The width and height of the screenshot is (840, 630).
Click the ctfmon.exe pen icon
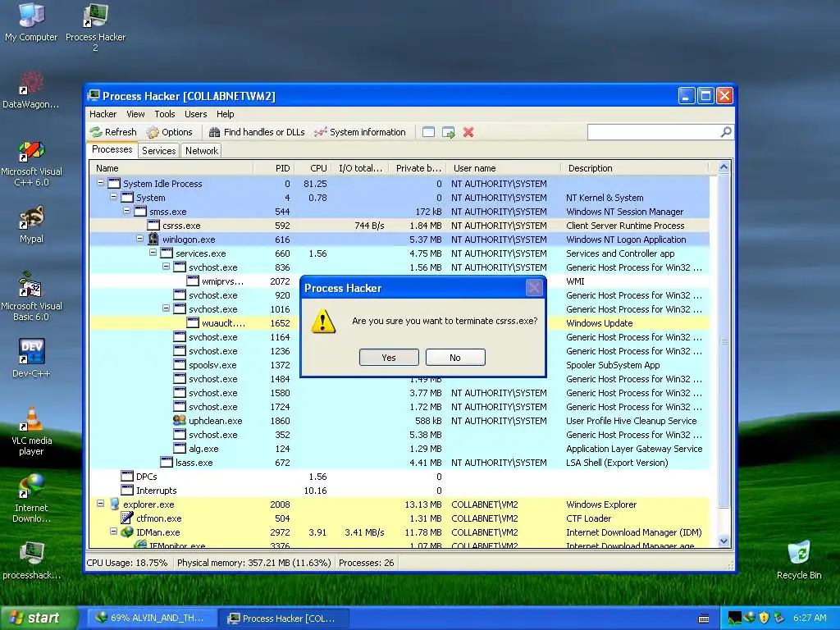(x=127, y=518)
